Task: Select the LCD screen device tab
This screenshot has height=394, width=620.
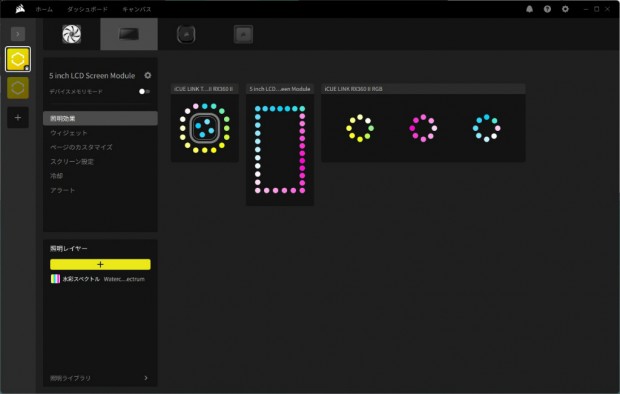Action: point(129,34)
